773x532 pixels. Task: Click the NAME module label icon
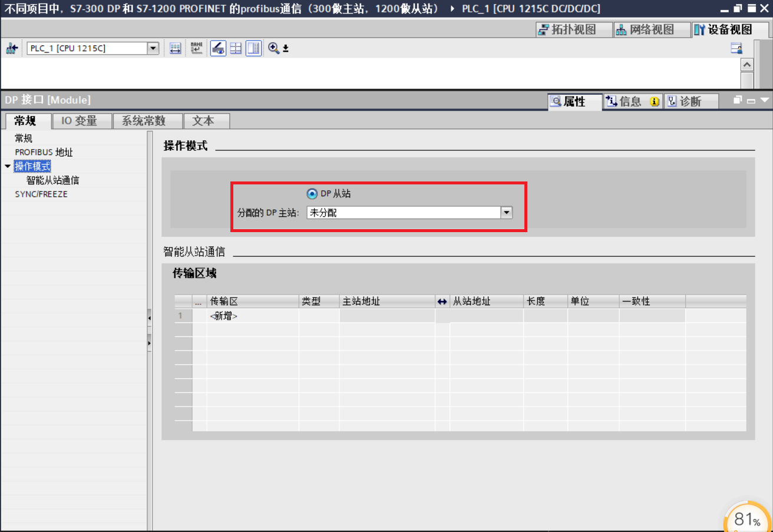pyautogui.click(x=196, y=48)
